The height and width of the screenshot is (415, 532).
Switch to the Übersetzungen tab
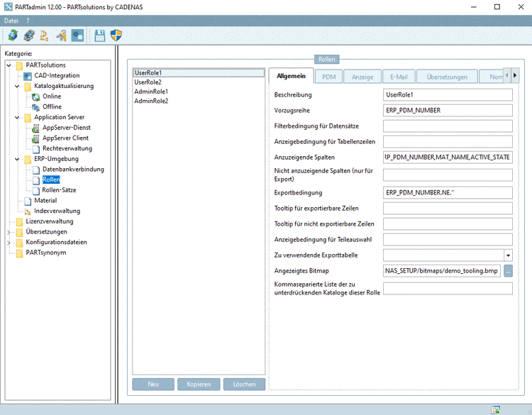(x=447, y=77)
